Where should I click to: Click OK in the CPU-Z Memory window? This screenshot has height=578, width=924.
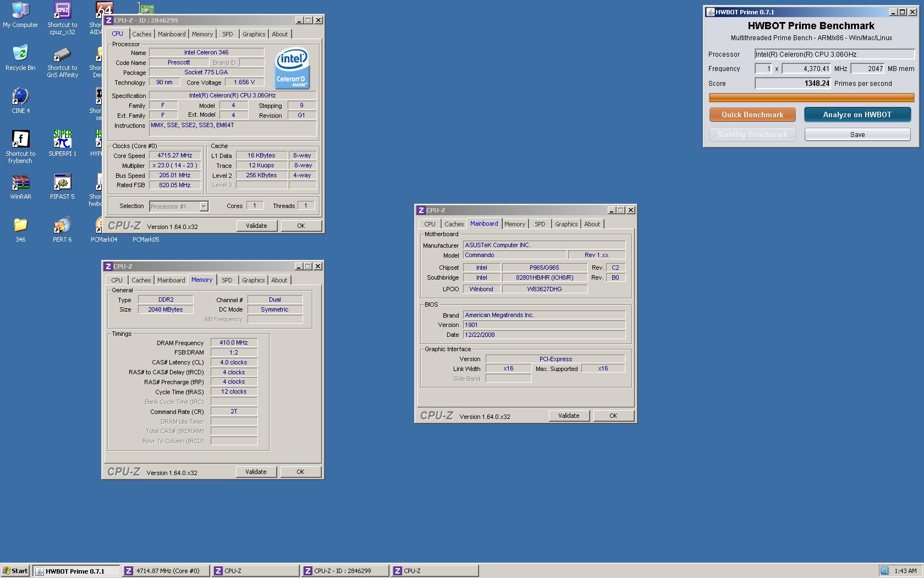click(x=300, y=472)
